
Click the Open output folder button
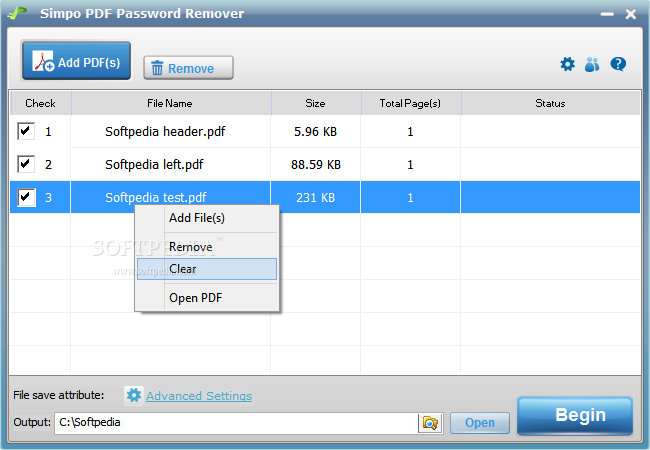[480, 423]
